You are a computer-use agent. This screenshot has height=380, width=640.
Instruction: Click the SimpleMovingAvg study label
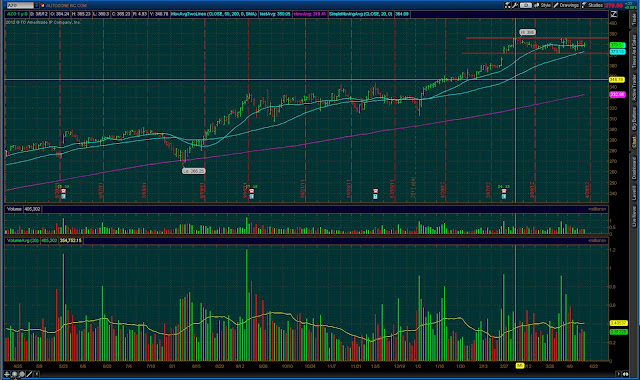tap(361, 14)
